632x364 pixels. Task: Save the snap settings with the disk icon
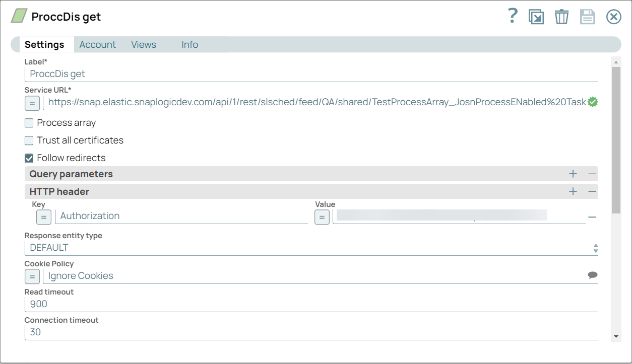[x=587, y=16]
